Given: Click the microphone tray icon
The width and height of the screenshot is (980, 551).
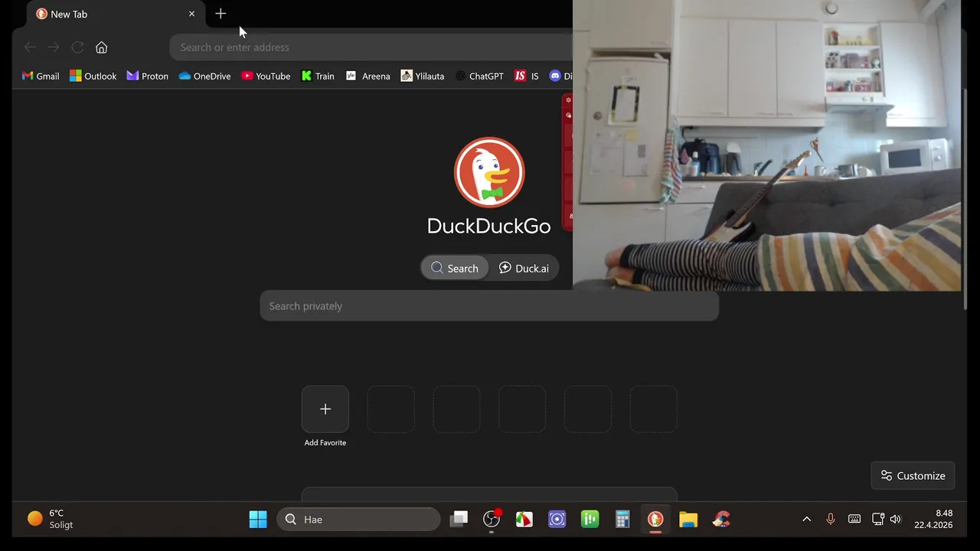Looking at the screenshot, I should click(831, 519).
